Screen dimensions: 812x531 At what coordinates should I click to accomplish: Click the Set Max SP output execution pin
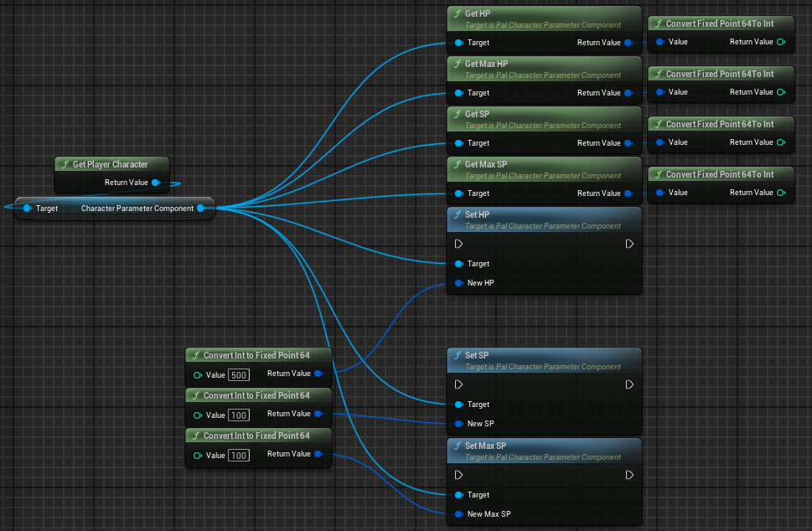pos(629,475)
